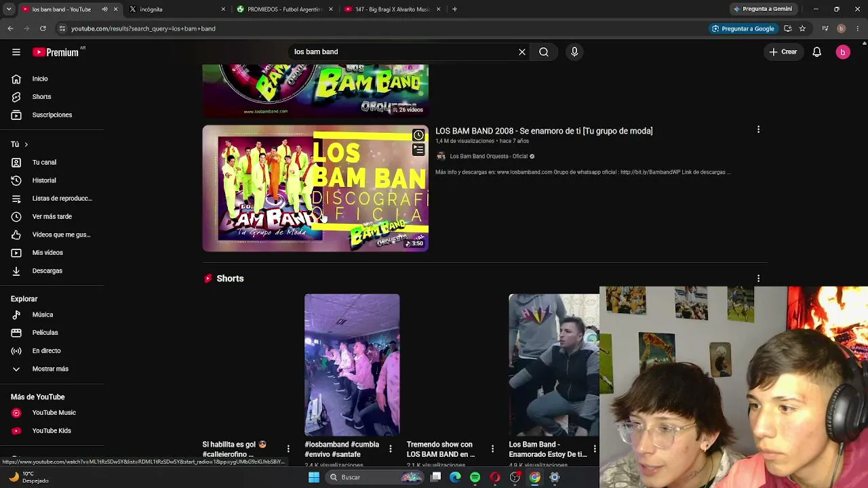The width and height of the screenshot is (868, 488).
Task: Open the browser media controls icon
Action: (825, 28)
